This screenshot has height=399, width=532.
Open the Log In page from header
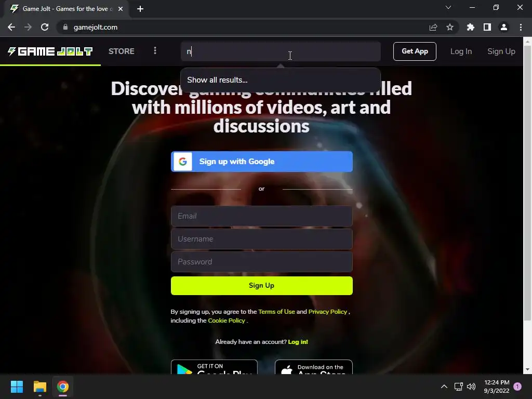click(x=461, y=51)
